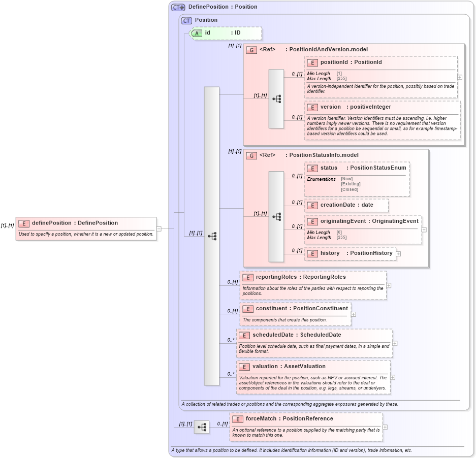Select the positionId element icon
The height and width of the screenshot is (458, 476).
[312, 62]
